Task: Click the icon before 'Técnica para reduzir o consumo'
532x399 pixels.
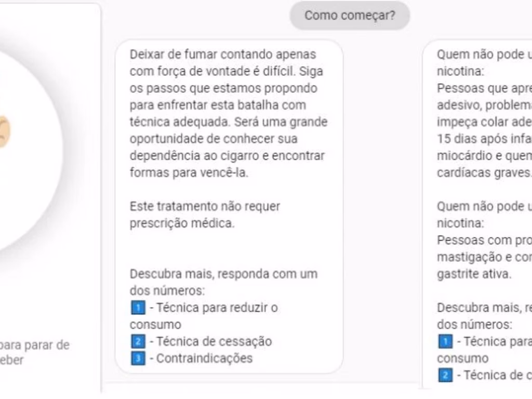Action: pyautogui.click(x=137, y=308)
